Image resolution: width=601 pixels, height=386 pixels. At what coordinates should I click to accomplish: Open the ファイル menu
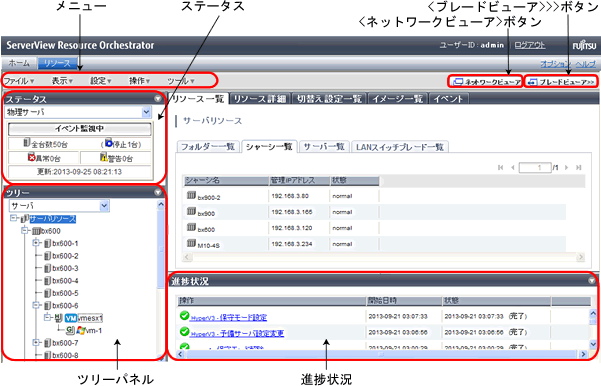click(x=19, y=81)
